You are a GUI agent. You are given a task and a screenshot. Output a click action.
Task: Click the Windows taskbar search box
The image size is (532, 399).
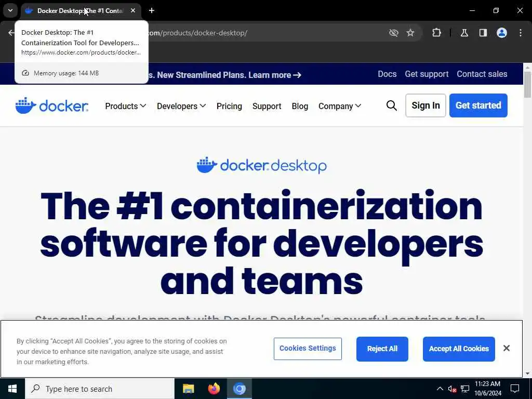tap(100, 389)
